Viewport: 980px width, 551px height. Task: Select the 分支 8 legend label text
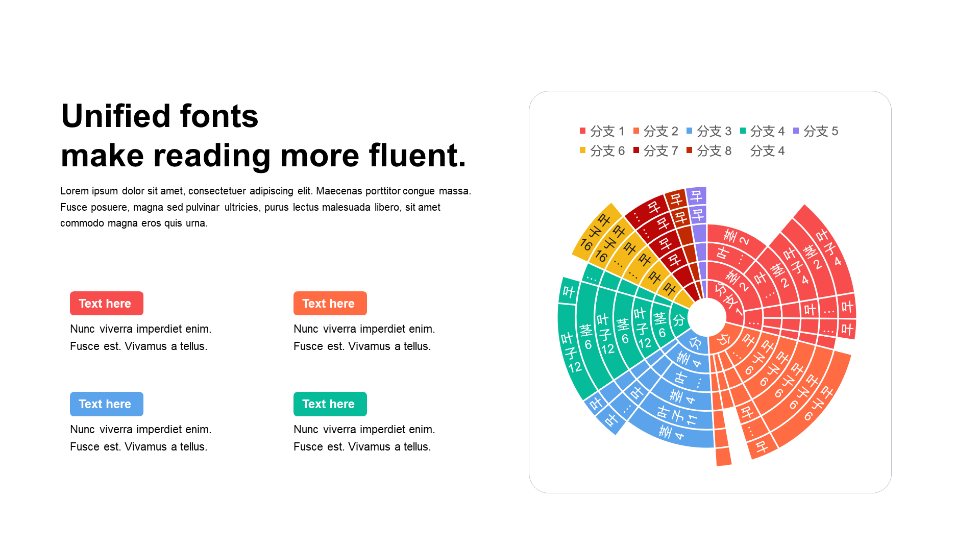714,151
